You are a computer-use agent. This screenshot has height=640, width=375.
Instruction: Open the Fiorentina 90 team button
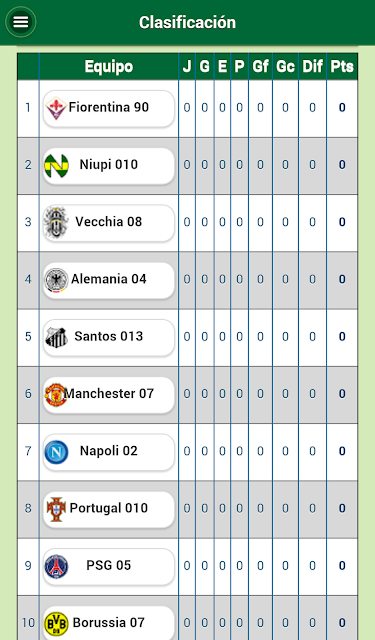pyautogui.click(x=109, y=109)
